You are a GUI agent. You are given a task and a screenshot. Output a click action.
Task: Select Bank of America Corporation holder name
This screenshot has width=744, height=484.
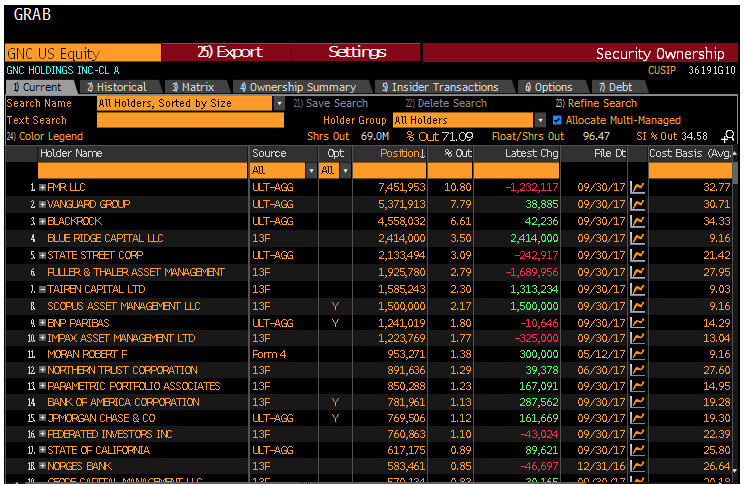click(123, 402)
